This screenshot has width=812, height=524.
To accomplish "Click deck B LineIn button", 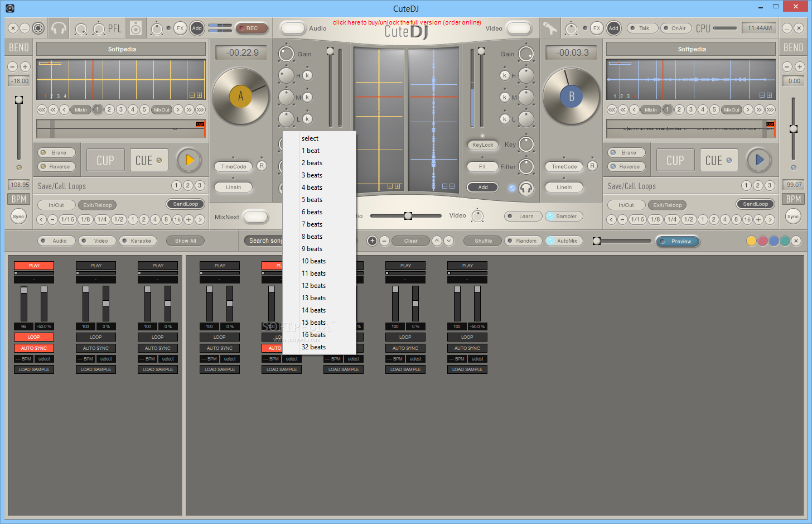I will click(x=564, y=187).
